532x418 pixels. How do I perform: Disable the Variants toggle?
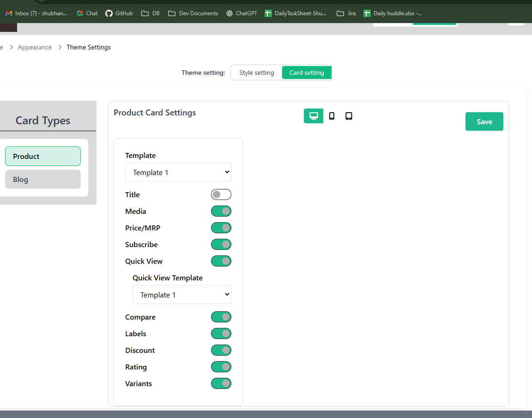tap(221, 383)
